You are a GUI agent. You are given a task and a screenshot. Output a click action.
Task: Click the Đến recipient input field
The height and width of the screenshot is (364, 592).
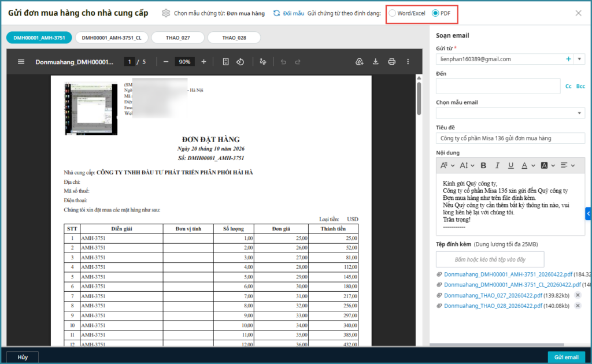[x=498, y=86]
